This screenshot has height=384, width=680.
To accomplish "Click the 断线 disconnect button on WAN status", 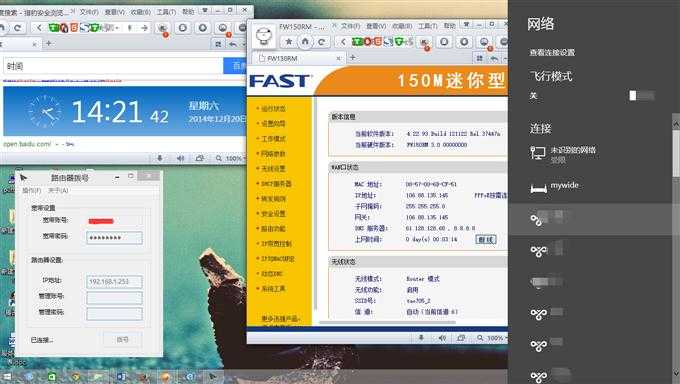I will 486,240.
